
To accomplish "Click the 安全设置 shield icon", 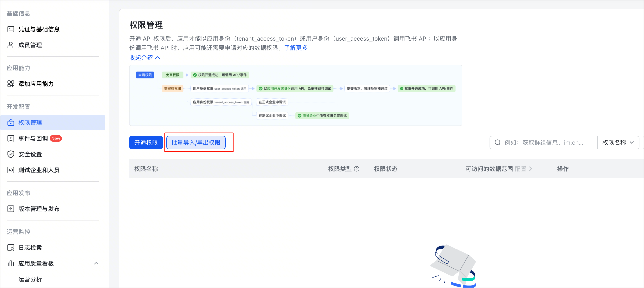I will tap(11, 154).
